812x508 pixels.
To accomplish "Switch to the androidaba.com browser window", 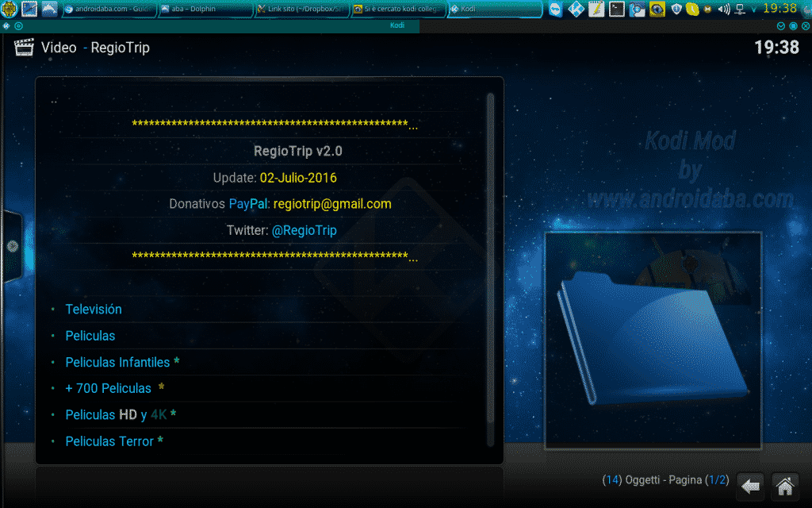I will [109, 9].
